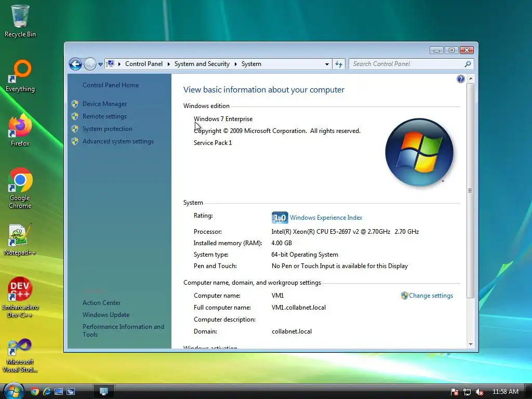532x399 pixels.
Task: Click the vertical scrollbar down arrow
Action: point(471,344)
